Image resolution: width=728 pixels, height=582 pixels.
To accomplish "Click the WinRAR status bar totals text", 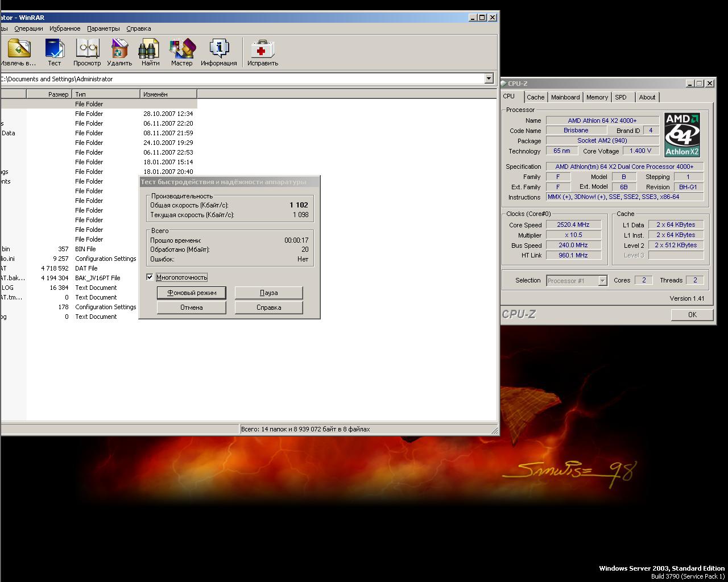I will (x=305, y=429).
